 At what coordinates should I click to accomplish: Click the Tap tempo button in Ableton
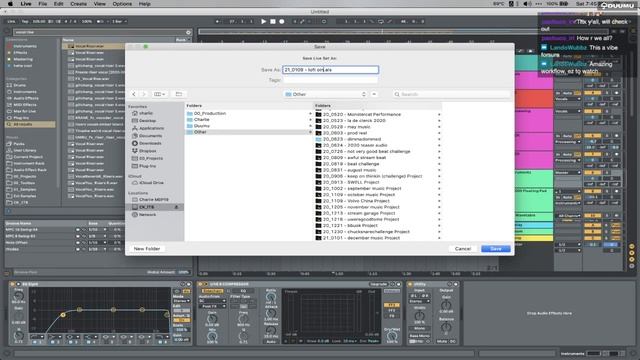click(25, 21)
